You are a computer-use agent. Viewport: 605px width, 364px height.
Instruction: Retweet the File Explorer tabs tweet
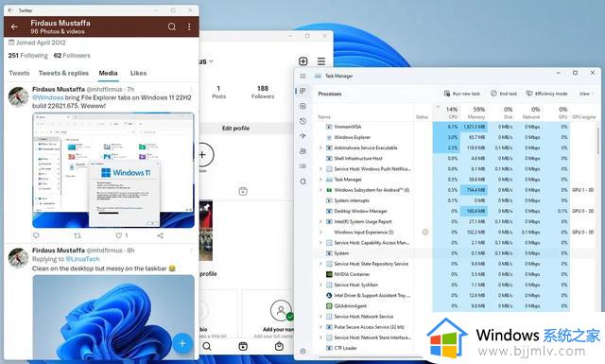(x=78, y=235)
